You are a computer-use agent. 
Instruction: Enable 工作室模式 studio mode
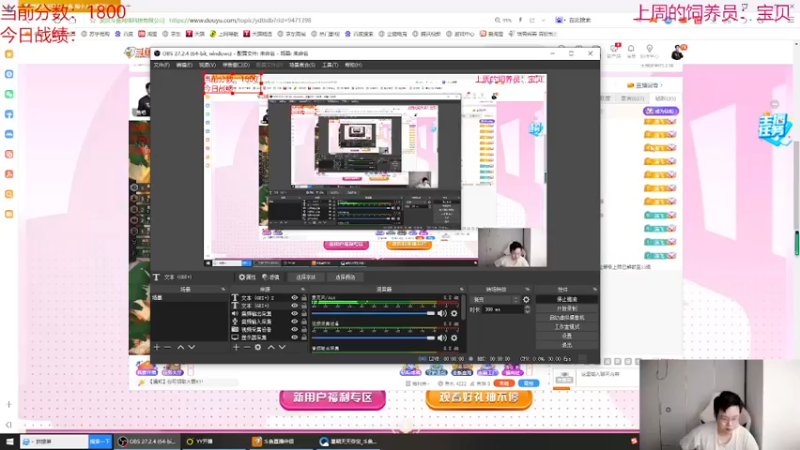pos(567,327)
